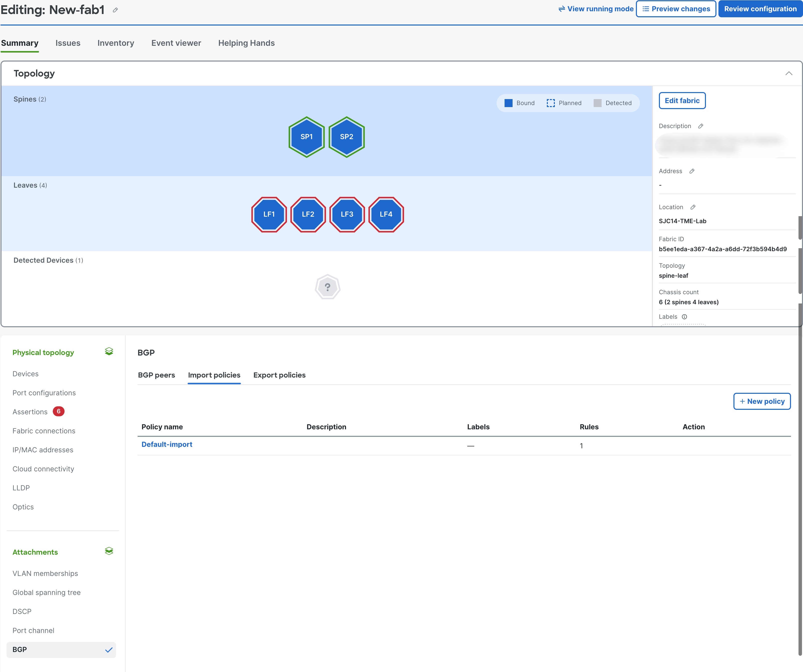This screenshot has width=803, height=672.
Task: Click the Attachments heading
Action: click(x=35, y=552)
